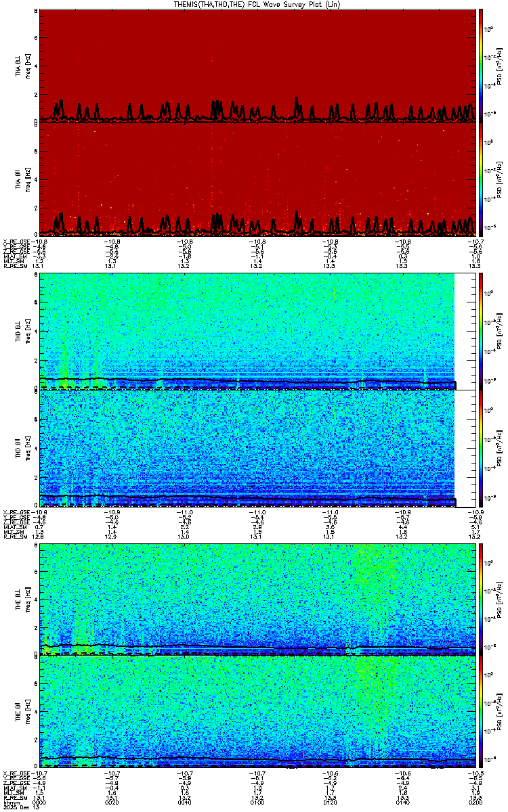Select the THE B-parallel spectrogram panel
The image size is (508, 812).
tap(258, 713)
